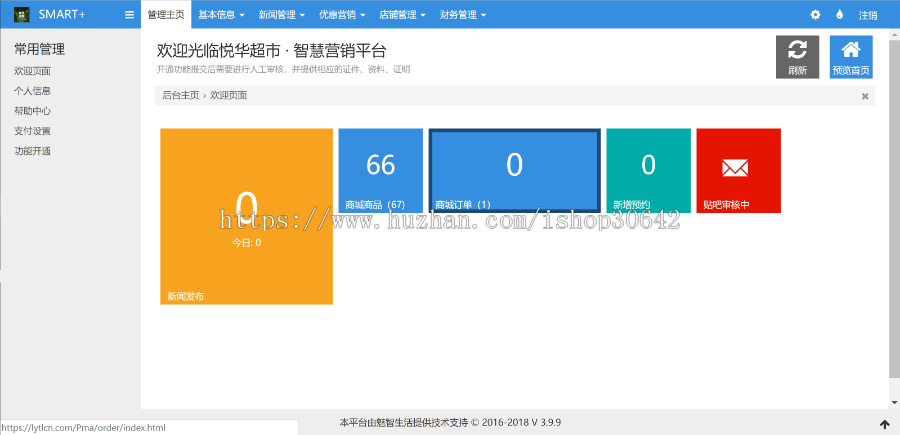
Task: Click the 注销 logout link
Action: pyautogui.click(x=868, y=15)
